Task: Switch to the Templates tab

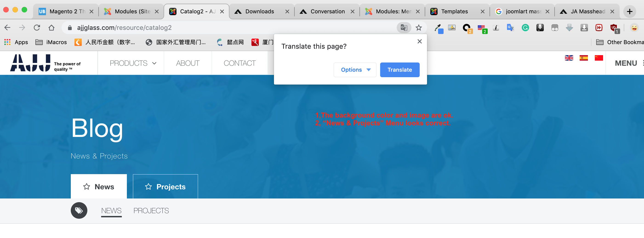Action: [x=458, y=11]
